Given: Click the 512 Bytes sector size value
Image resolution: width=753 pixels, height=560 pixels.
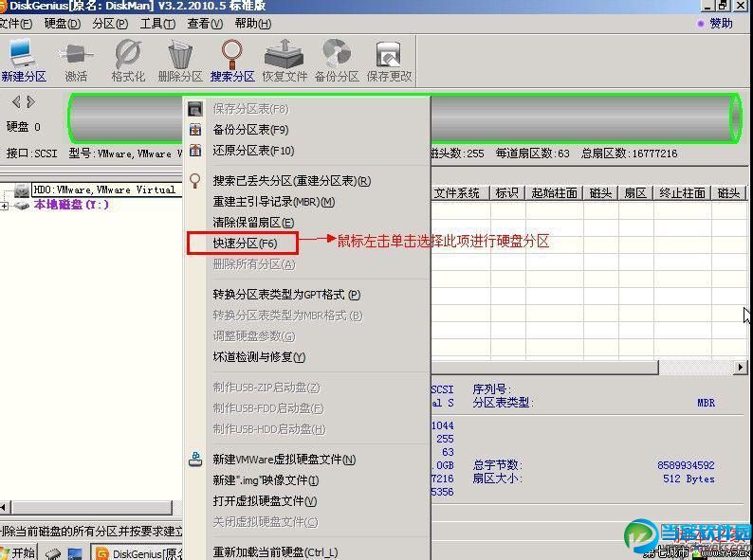Looking at the screenshot, I should [x=689, y=479].
